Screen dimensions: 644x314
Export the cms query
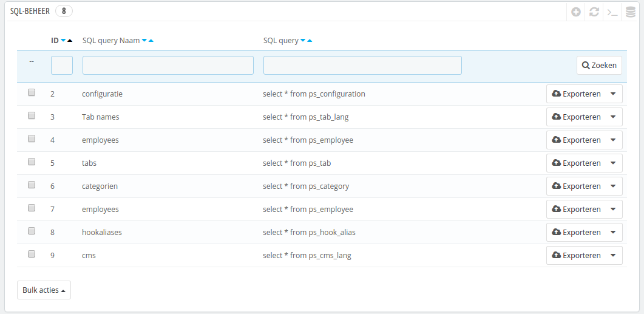point(576,255)
